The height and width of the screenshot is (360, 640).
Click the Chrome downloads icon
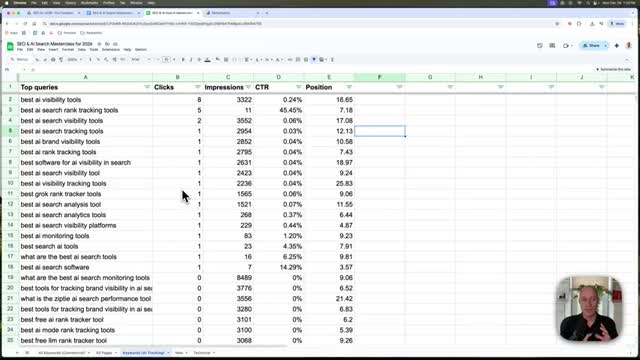592,24
